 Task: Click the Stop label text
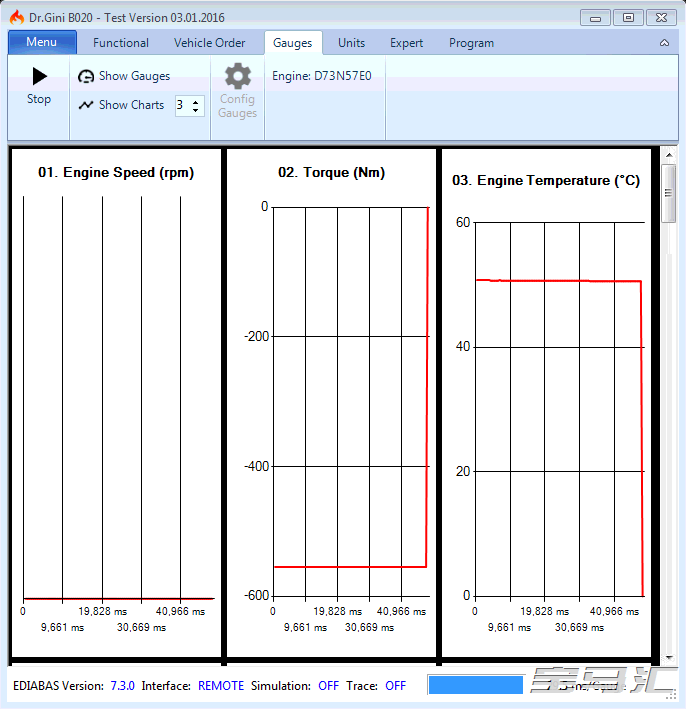(39, 99)
